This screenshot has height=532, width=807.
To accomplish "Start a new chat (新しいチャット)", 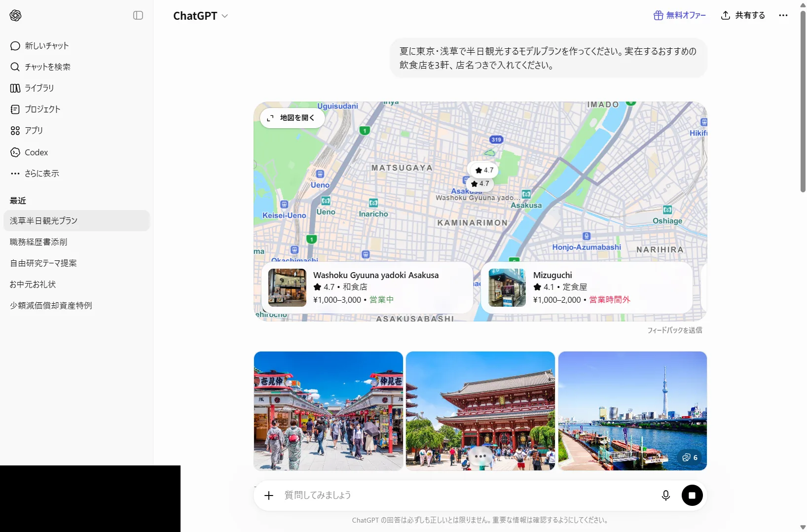I will (76, 46).
